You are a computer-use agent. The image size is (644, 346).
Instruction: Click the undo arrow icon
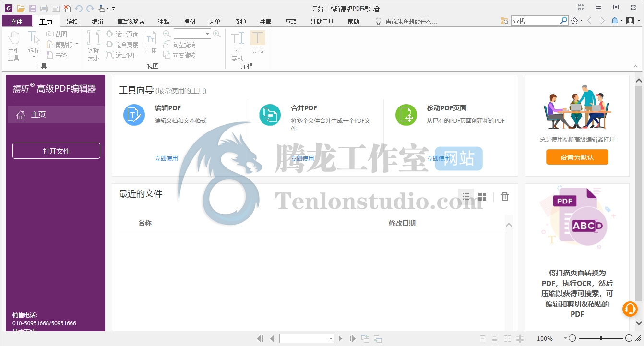pos(79,9)
